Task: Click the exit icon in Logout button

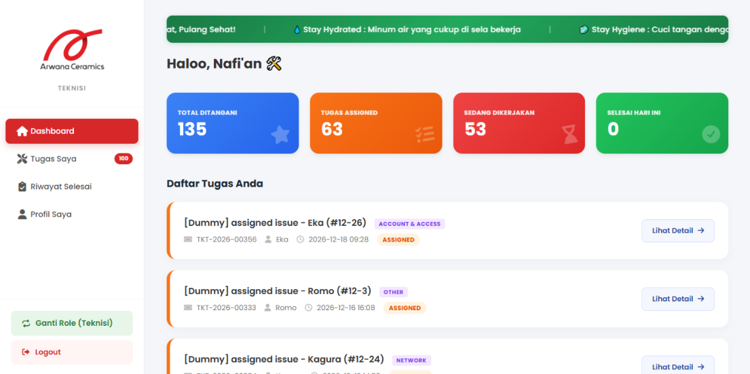Action: (x=26, y=352)
